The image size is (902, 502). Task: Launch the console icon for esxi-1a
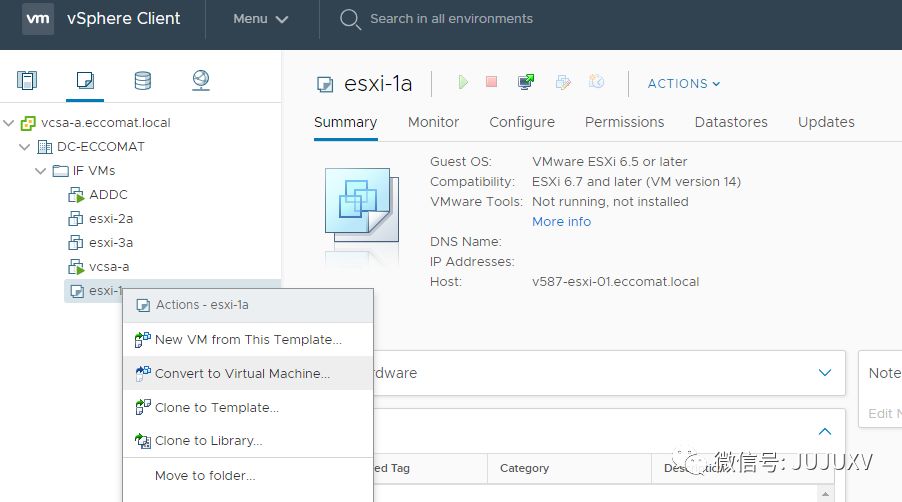coord(526,82)
